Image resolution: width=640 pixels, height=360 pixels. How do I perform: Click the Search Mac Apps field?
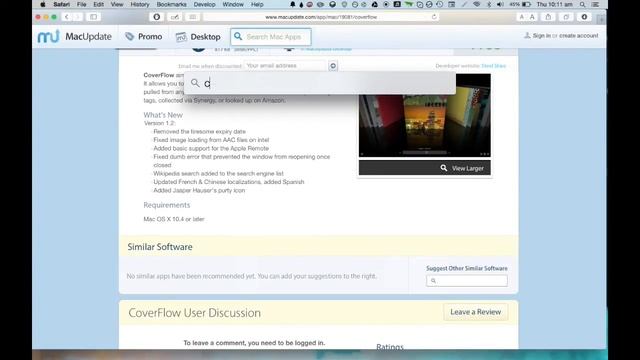coord(271,37)
